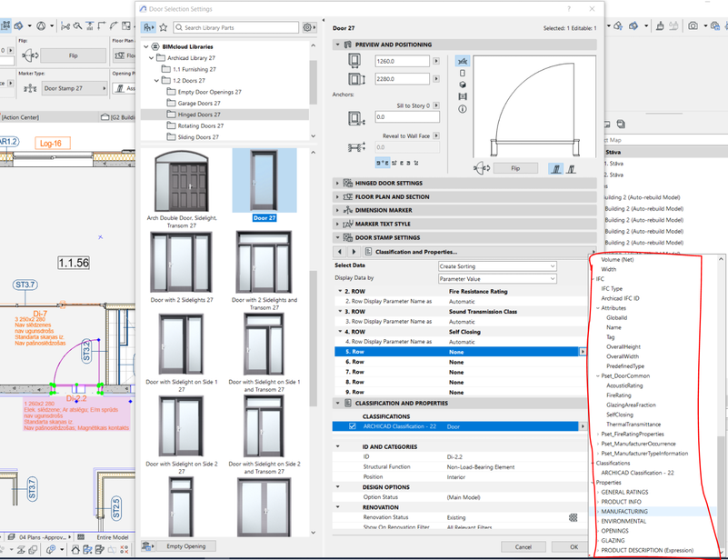Viewport: 728px width, 560px height.
Task: Click the Favorites star icon
Action: pyautogui.click(x=163, y=28)
